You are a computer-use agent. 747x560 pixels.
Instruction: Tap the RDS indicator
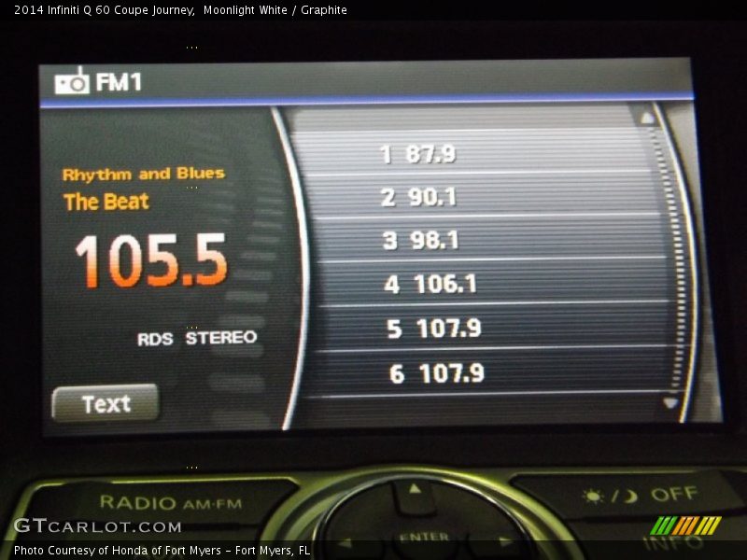(155, 339)
